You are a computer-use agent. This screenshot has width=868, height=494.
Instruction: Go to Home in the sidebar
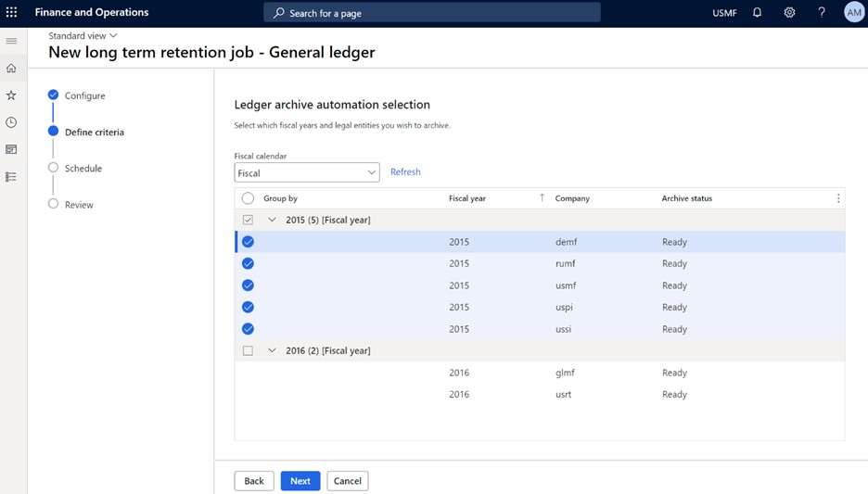[11, 69]
